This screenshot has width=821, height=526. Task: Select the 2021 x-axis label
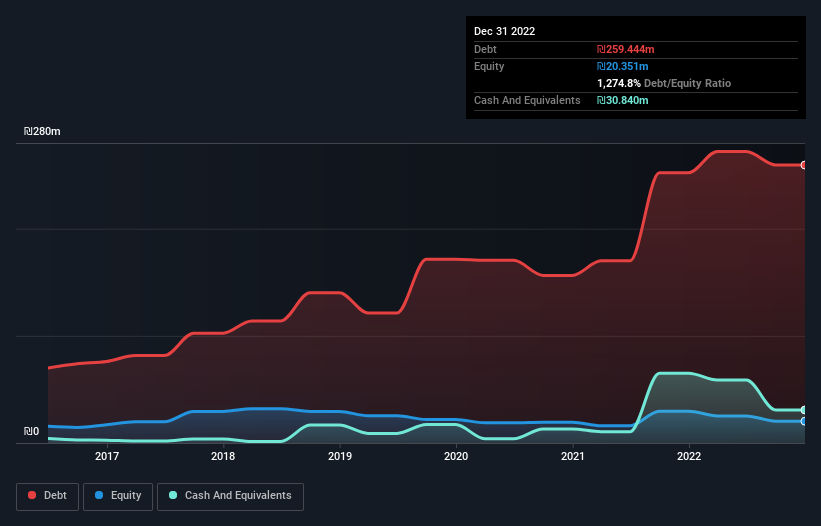pyautogui.click(x=573, y=456)
